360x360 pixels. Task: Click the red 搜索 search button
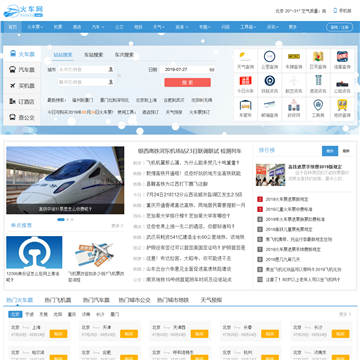(x=187, y=82)
